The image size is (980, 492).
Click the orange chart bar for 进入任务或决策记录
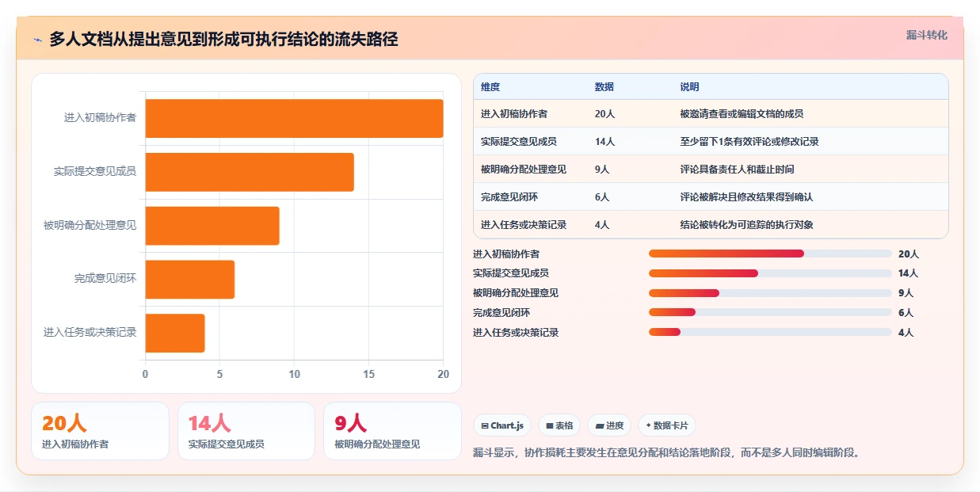coord(175,333)
